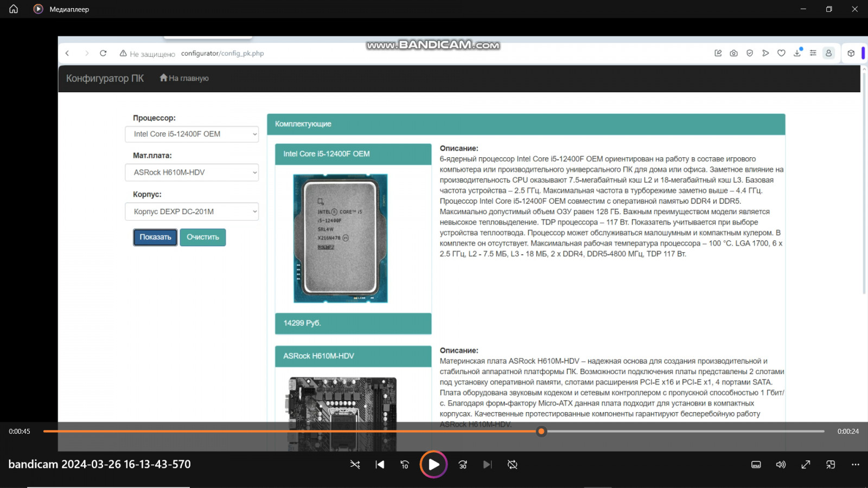Click the shield icon in address bar
Image resolution: width=868 pixels, height=488 pixels.
coord(750,53)
